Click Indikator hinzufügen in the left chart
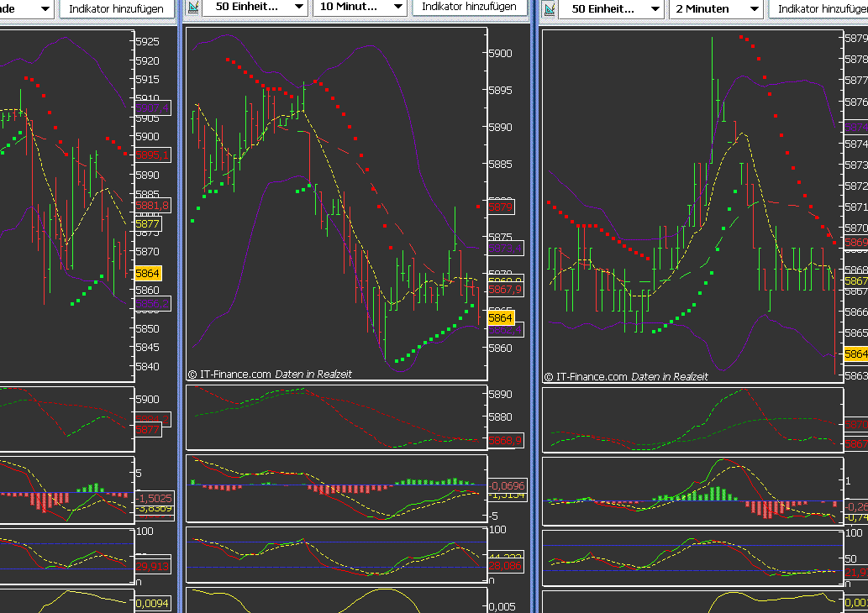868x613 pixels. 116,9
